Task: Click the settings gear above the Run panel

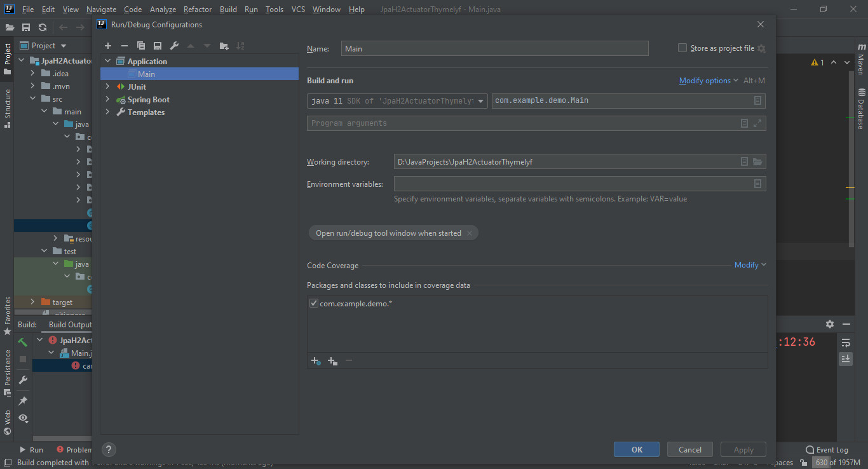Action: click(830, 324)
